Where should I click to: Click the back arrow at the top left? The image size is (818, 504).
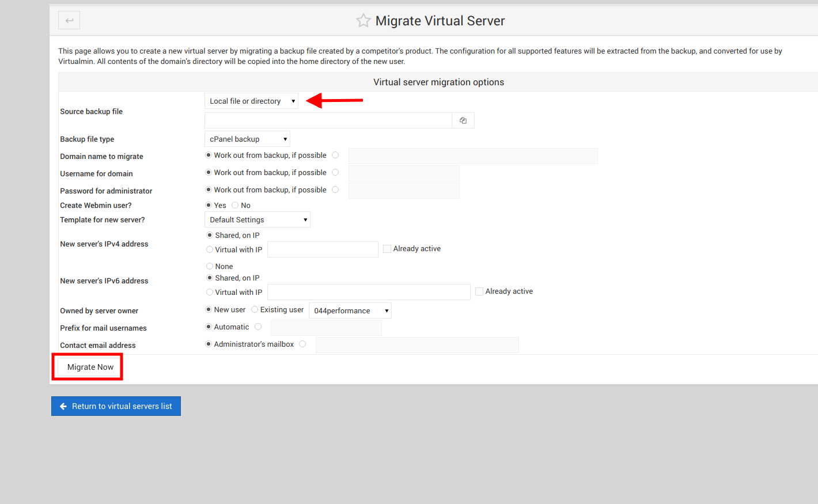click(x=69, y=20)
